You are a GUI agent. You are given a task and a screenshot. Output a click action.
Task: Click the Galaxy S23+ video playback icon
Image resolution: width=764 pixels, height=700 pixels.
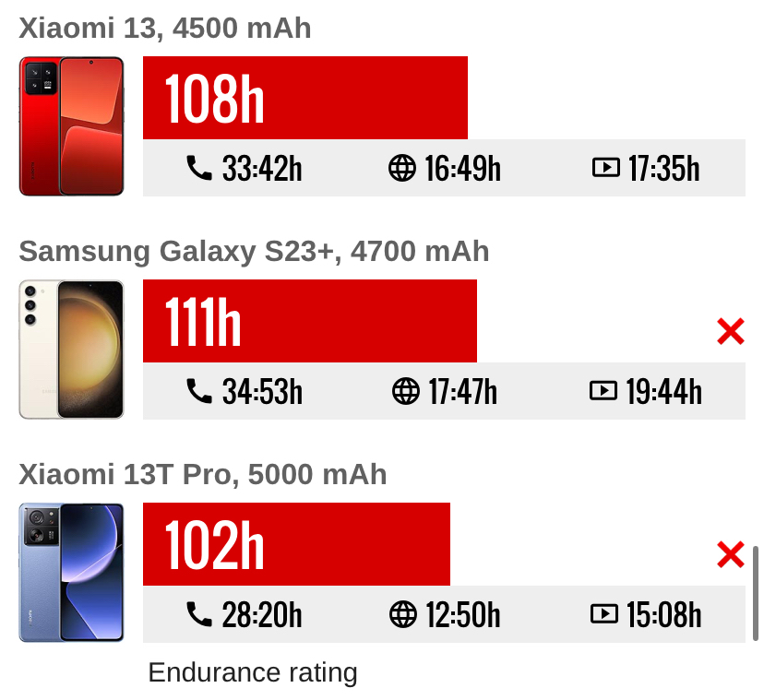pos(603,391)
